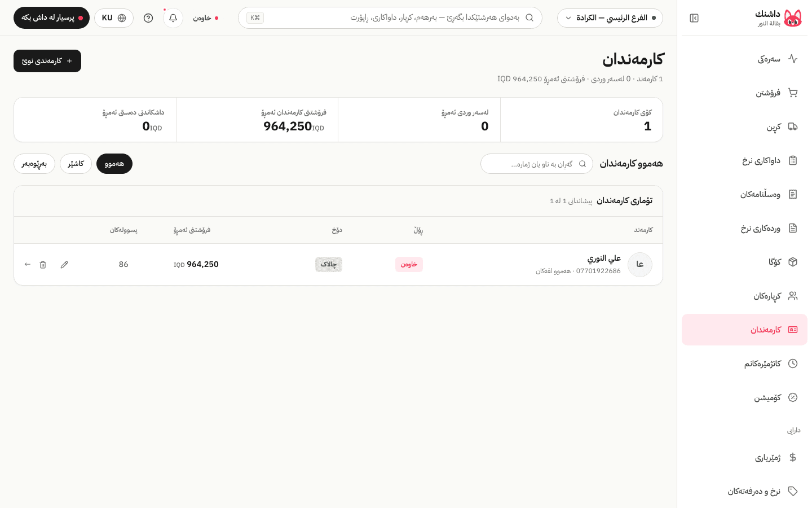The width and height of the screenshot is (812, 508).
Task: Edit employee علي النوري with pencil icon
Action: [x=64, y=265]
